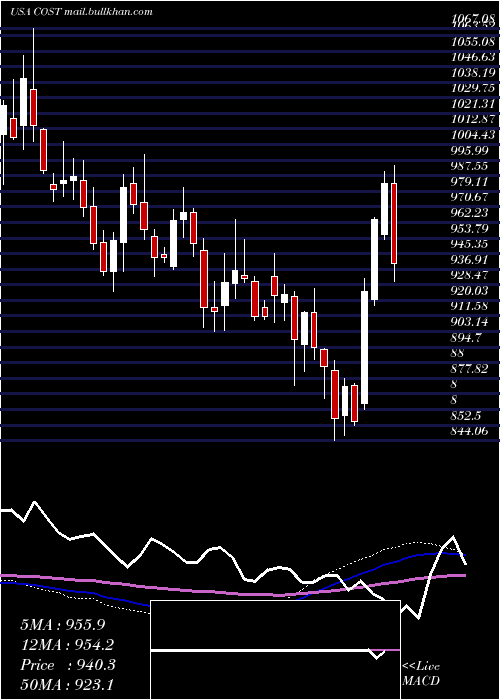Image resolution: width=500 pixels, height=700 pixels.
Task: Click the last red candlestick on the chart
Action: pos(394,223)
